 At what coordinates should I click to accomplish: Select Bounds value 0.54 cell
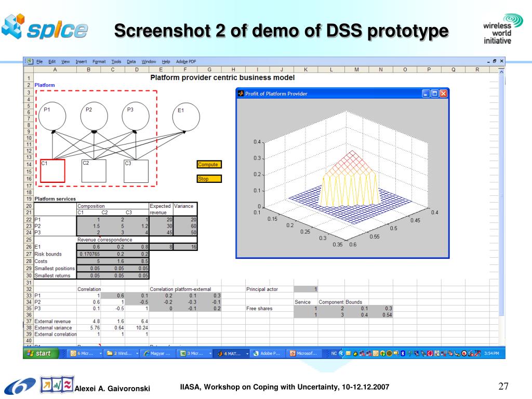tap(381, 315)
